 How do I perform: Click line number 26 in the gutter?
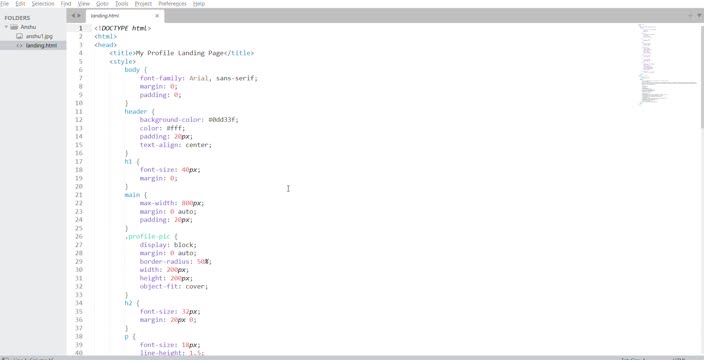[x=79, y=236]
